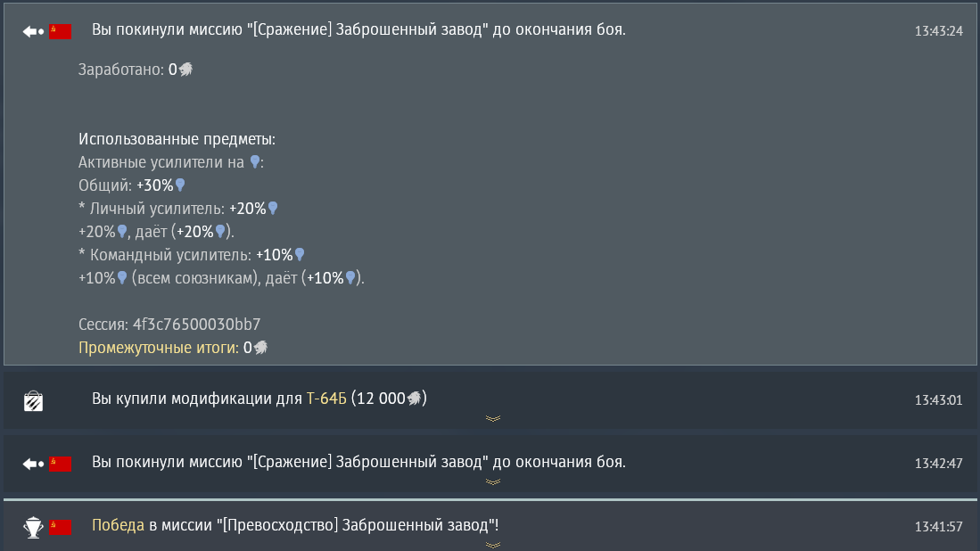Expand the 13:42:47 left mission entry
980x551 pixels.
click(x=493, y=481)
